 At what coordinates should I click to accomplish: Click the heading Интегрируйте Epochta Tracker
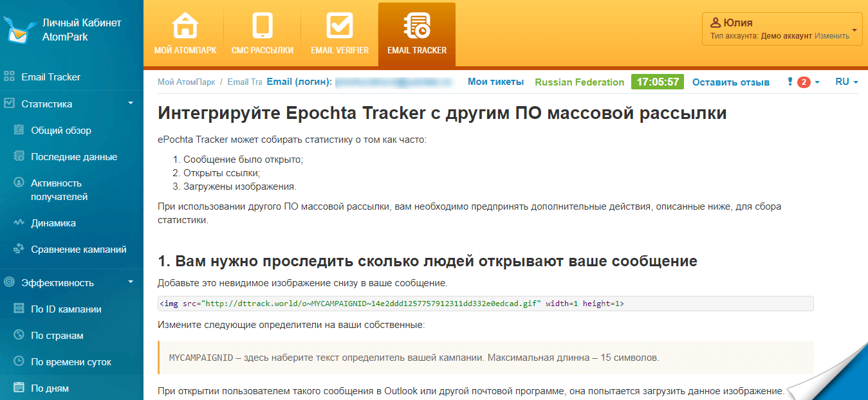443,113
